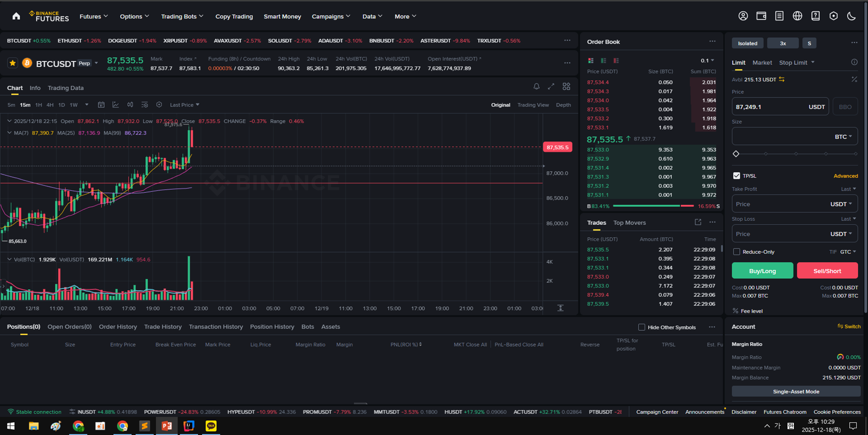
Task: Open the wallet icon in header
Action: coord(761,16)
